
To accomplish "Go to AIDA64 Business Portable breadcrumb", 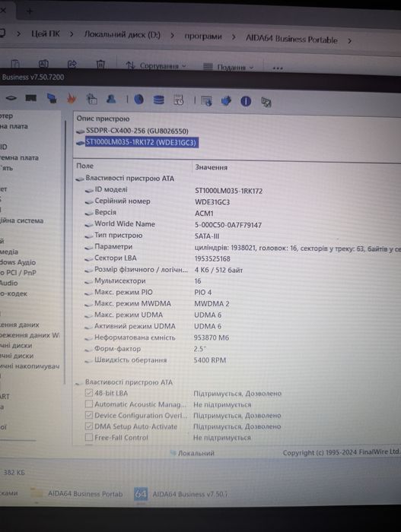I will click(x=291, y=39).
